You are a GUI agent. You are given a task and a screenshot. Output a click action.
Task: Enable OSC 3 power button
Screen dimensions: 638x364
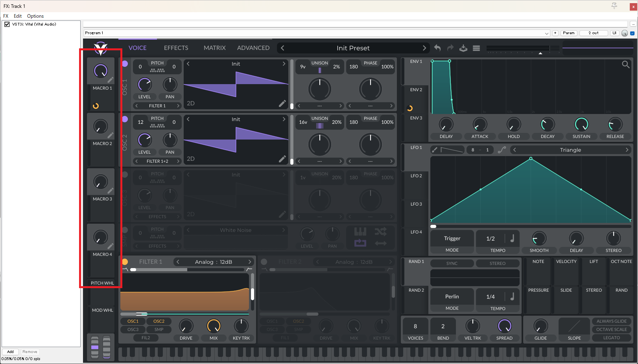pos(125,175)
